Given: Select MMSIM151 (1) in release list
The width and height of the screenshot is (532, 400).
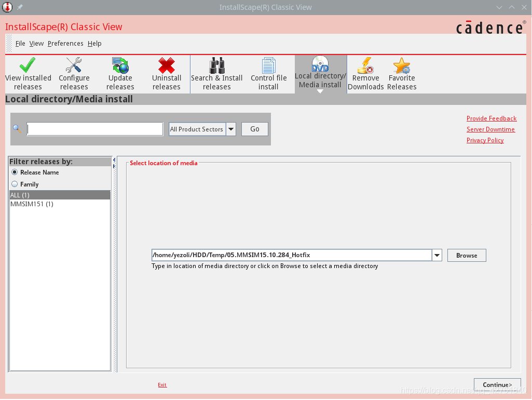Looking at the screenshot, I should tap(60, 204).
